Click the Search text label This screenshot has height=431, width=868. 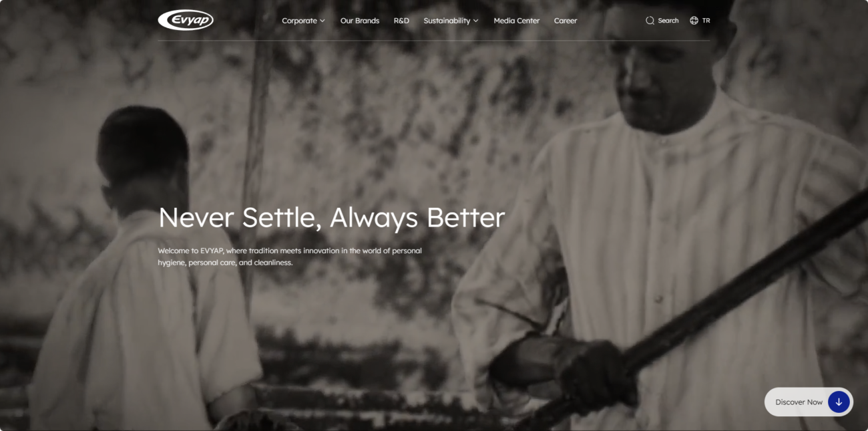[668, 21]
